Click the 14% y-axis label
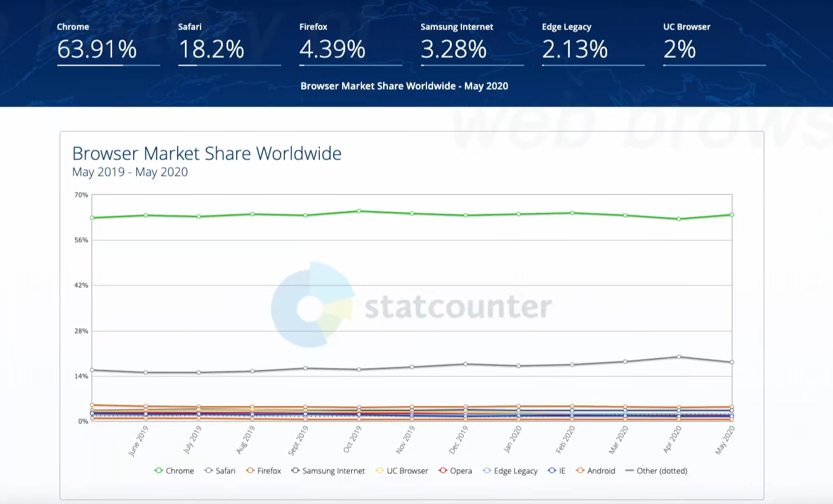833x504 pixels. pyautogui.click(x=81, y=376)
